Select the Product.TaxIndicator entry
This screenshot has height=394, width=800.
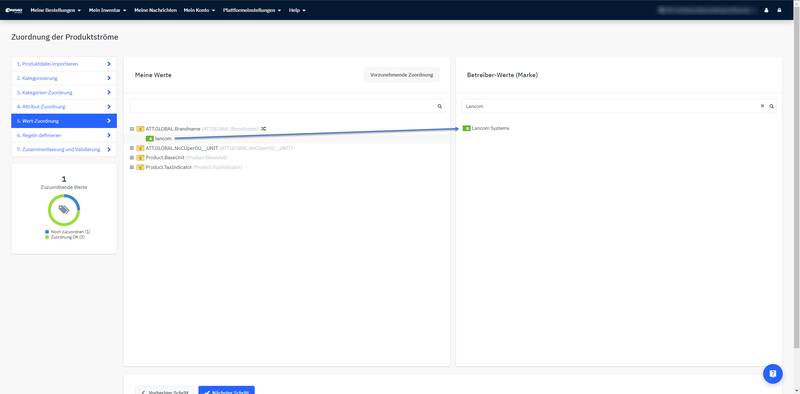point(169,167)
